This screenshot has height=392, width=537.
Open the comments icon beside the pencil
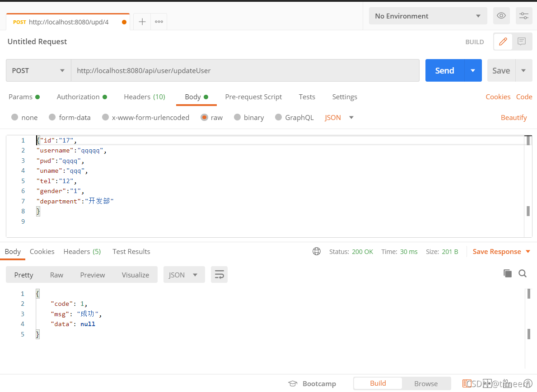tap(522, 42)
